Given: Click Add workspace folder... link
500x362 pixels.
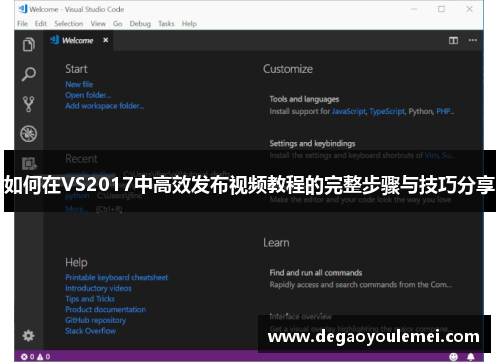Looking at the screenshot, I should pyautogui.click(x=105, y=106).
